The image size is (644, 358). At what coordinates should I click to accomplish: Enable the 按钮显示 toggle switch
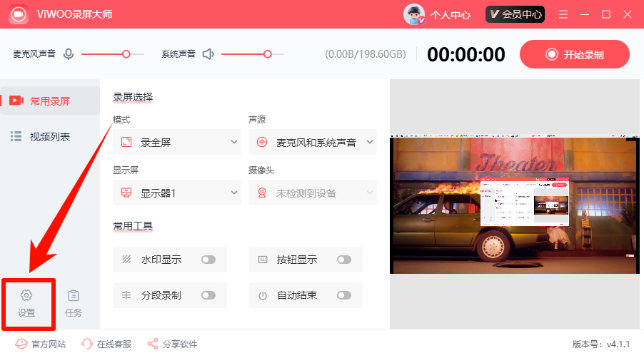point(344,260)
